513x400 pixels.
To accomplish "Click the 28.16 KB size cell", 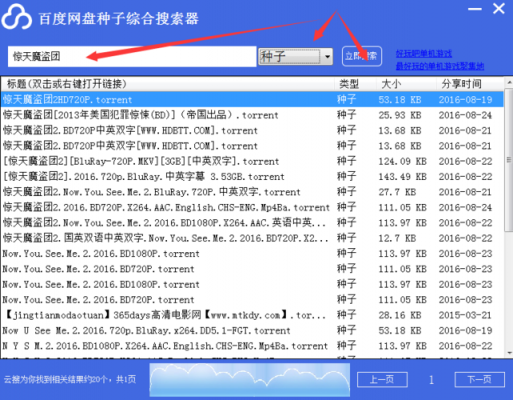I will [400, 315].
